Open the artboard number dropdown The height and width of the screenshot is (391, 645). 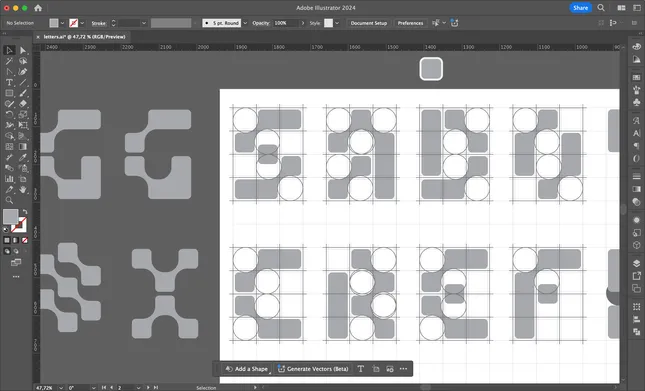(138, 387)
